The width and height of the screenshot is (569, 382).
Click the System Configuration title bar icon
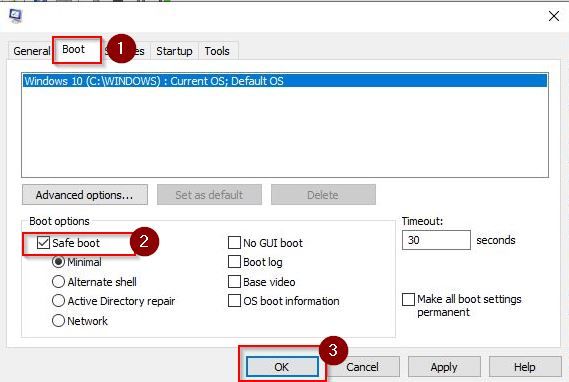click(x=16, y=16)
